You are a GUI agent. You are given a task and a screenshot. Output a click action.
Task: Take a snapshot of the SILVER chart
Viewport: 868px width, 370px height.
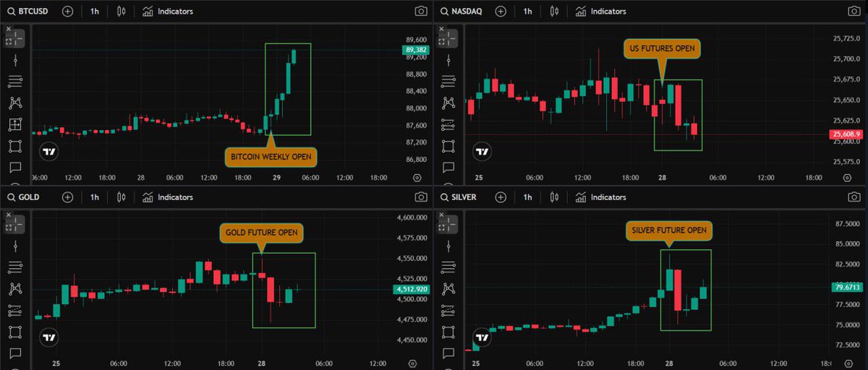pos(854,197)
